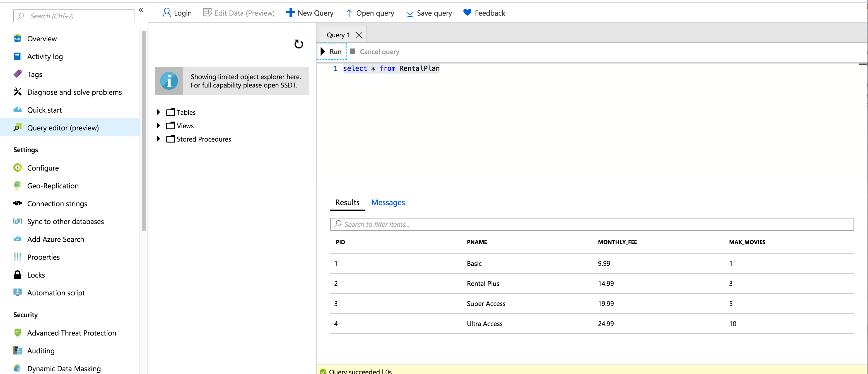Viewport: 868px width, 374px height.
Task: Click the Save query download arrow icon
Action: pos(410,13)
